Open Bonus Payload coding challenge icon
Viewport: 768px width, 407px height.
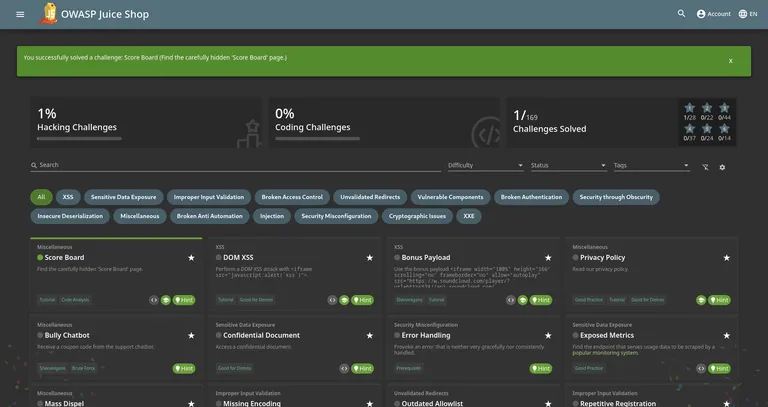point(511,300)
